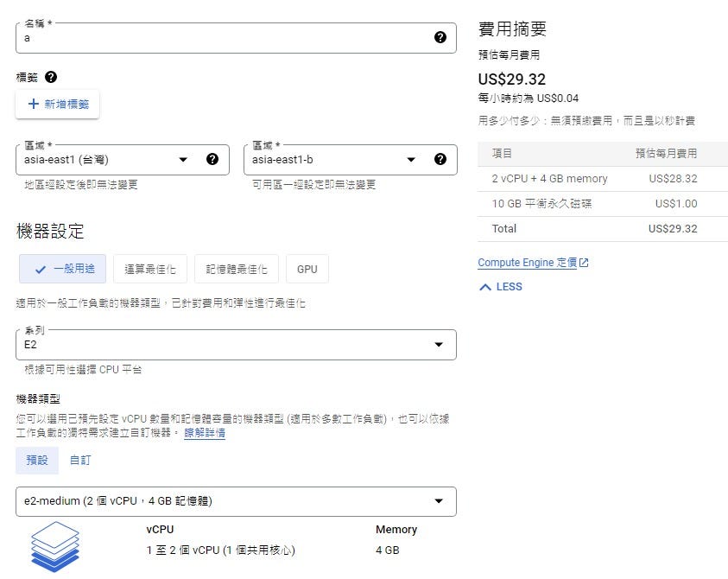The height and width of the screenshot is (579, 728).
Task: Add a new label with 新增標籤
Action: (x=58, y=104)
